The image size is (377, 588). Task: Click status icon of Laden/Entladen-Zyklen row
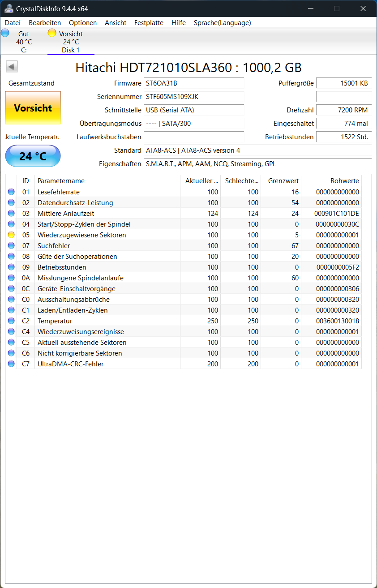(11, 310)
